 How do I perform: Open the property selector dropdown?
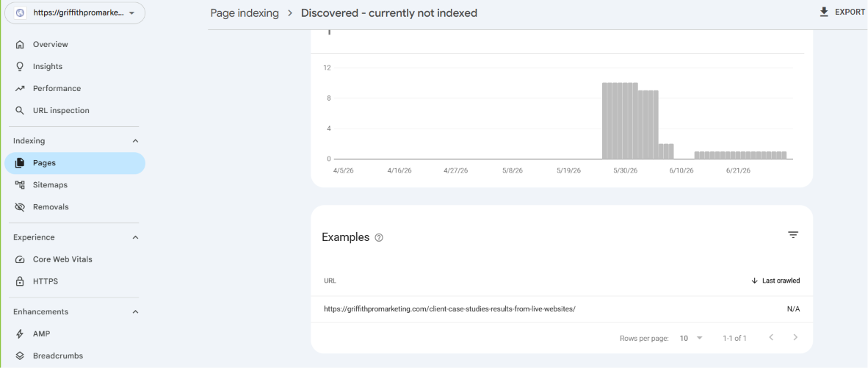[75, 13]
